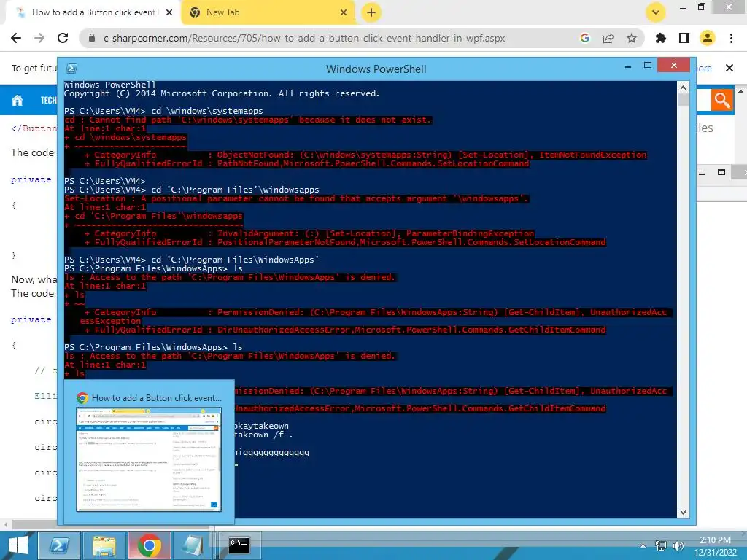Screen dimensions: 747x560
Task: Click PowerShell scrollbar down arrow
Action: click(x=683, y=513)
